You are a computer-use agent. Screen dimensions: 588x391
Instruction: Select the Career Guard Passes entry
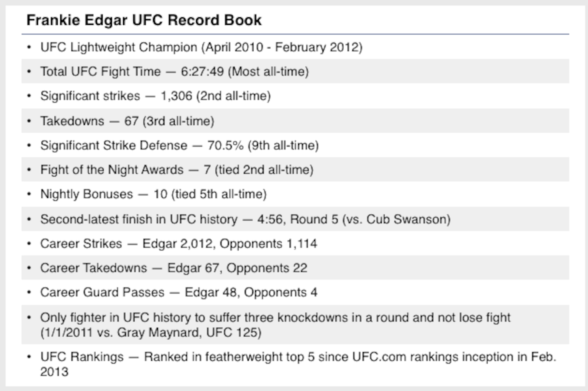coord(295,292)
